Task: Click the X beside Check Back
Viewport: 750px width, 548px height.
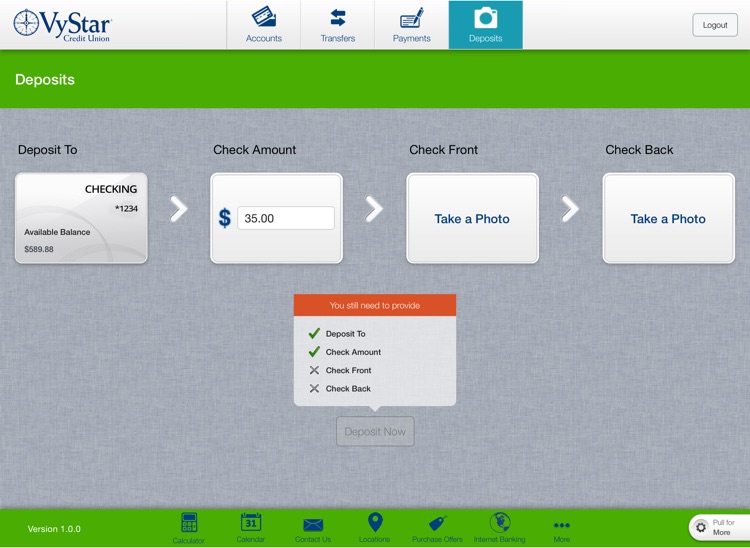Action: [x=314, y=388]
